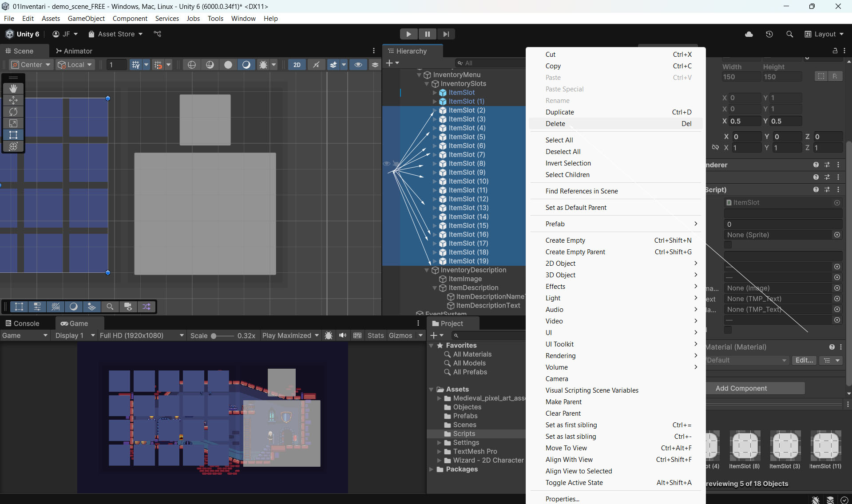This screenshot has height=504, width=852.
Task: Adjust the Game view Scale slider
Action: (x=214, y=336)
